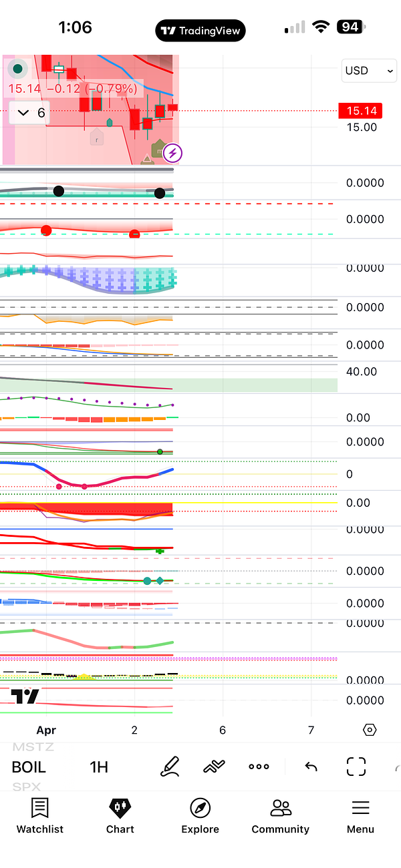Open the drawing tools pencil icon
Viewport: 401px width, 868px height.
[170, 767]
